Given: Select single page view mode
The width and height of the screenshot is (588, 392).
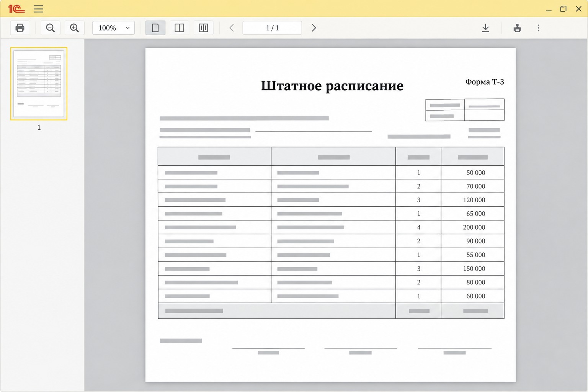Looking at the screenshot, I should 155,28.
